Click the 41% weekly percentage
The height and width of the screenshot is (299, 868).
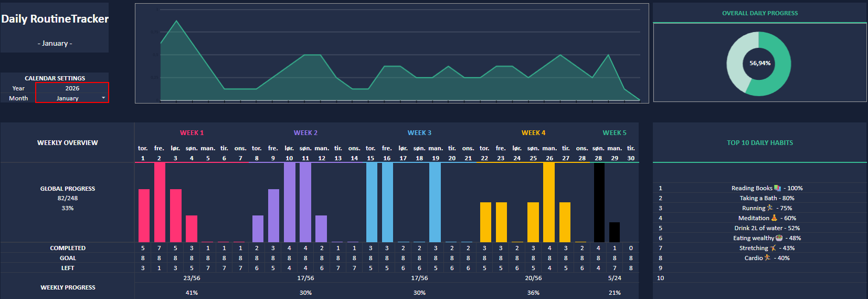tap(192, 293)
